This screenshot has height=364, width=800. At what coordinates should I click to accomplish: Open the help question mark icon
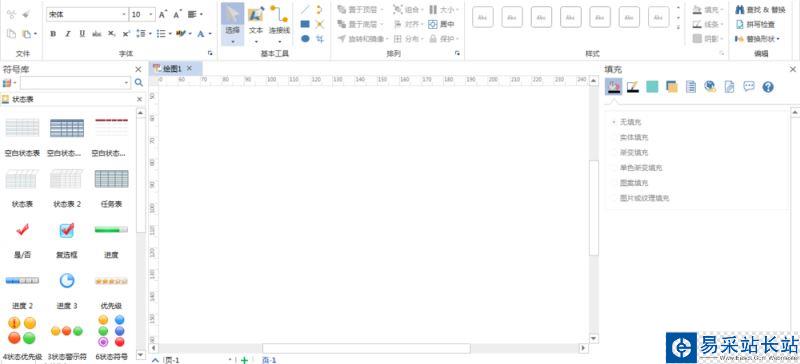pos(768,87)
